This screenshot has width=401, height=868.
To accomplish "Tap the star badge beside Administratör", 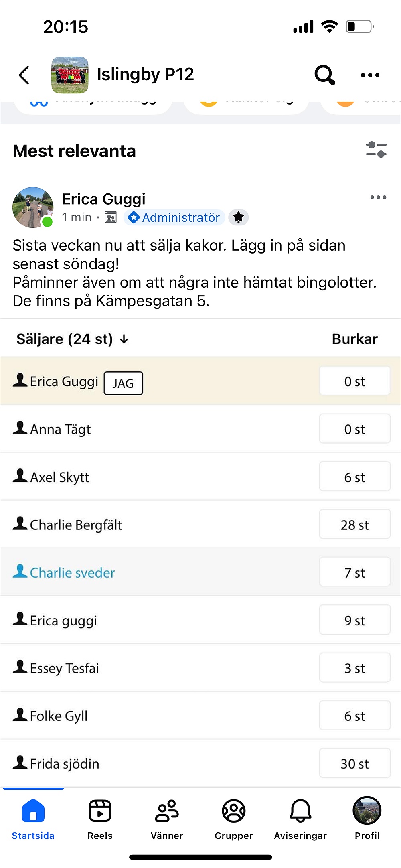I will pyautogui.click(x=239, y=217).
